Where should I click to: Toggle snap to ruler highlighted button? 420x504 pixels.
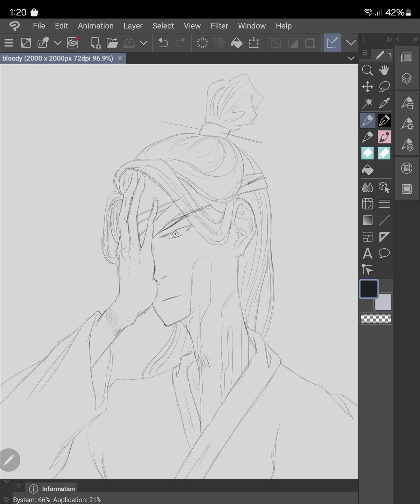click(332, 43)
